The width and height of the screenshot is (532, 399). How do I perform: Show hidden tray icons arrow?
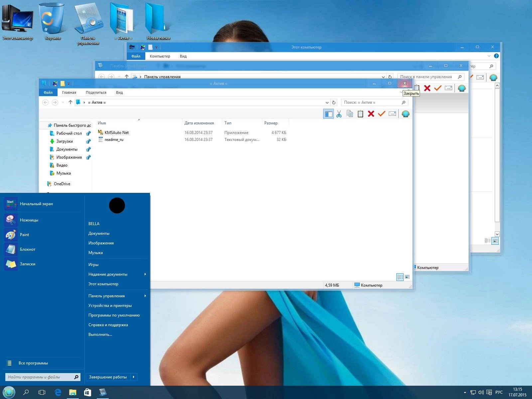tap(465, 392)
